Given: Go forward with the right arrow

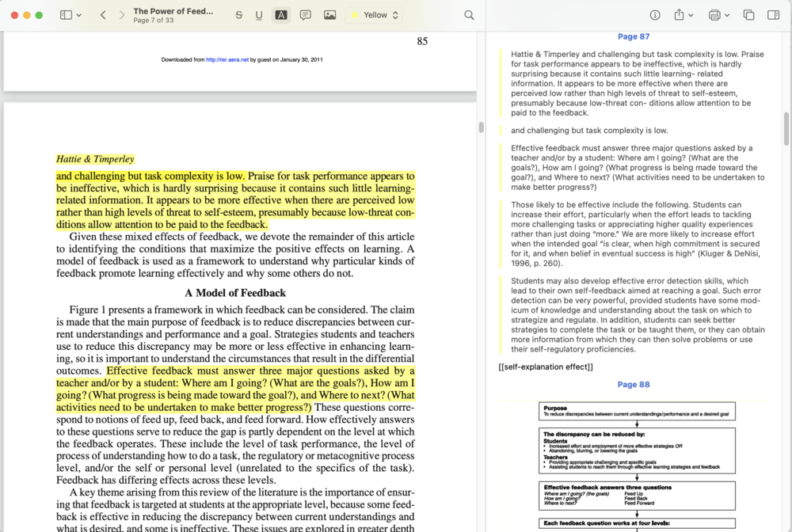Looking at the screenshot, I should pyautogui.click(x=122, y=15).
